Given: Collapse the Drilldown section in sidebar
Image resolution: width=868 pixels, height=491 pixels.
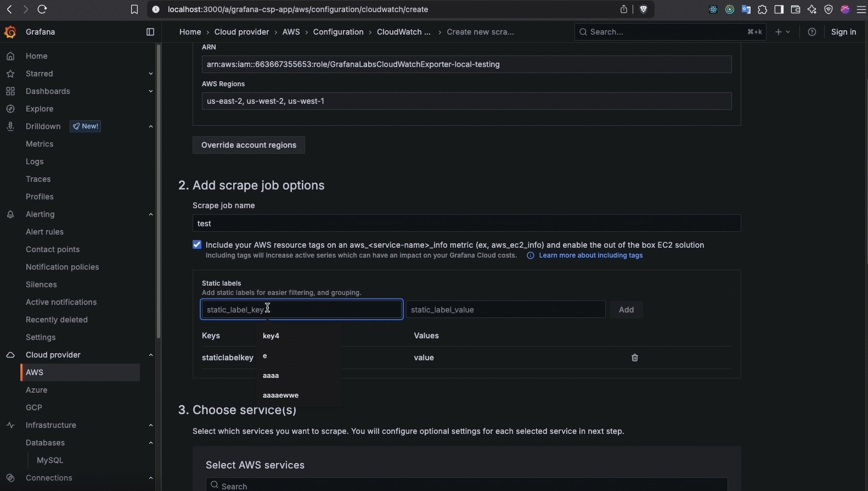Looking at the screenshot, I should click(150, 126).
